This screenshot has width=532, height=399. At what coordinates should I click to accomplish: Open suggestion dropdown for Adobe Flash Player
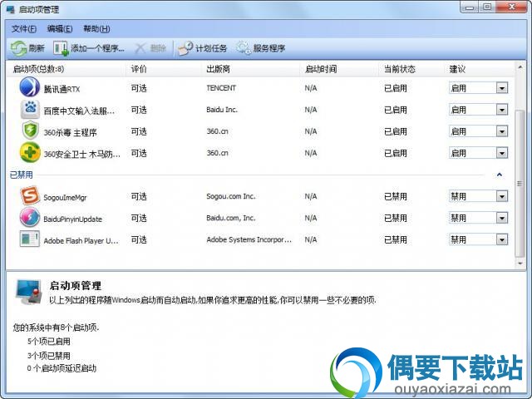[502, 239]
